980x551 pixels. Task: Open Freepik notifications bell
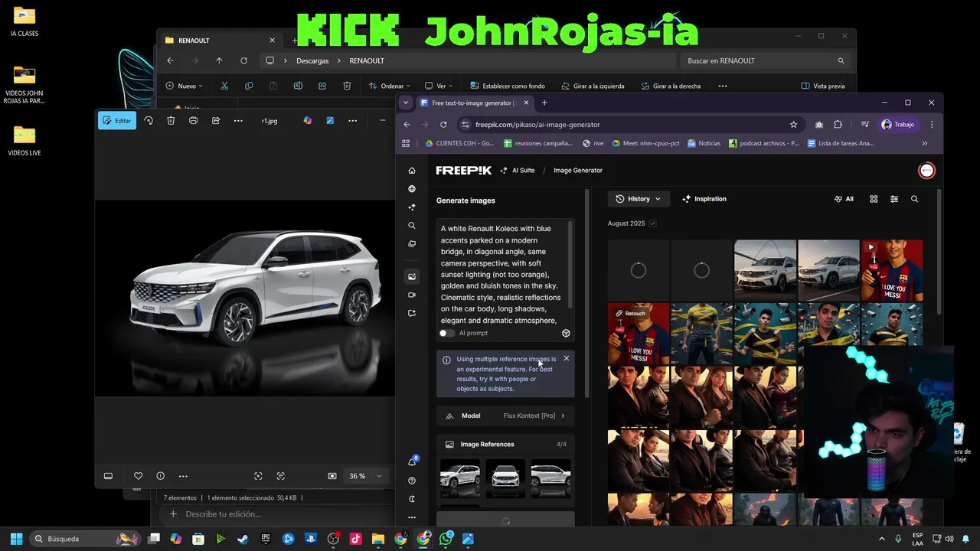pos(412,461)
